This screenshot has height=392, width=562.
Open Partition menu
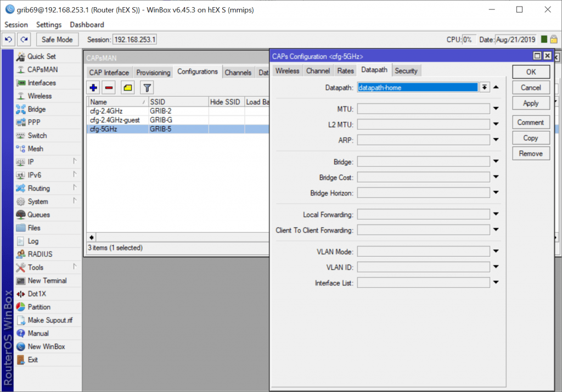click(39, 307)
